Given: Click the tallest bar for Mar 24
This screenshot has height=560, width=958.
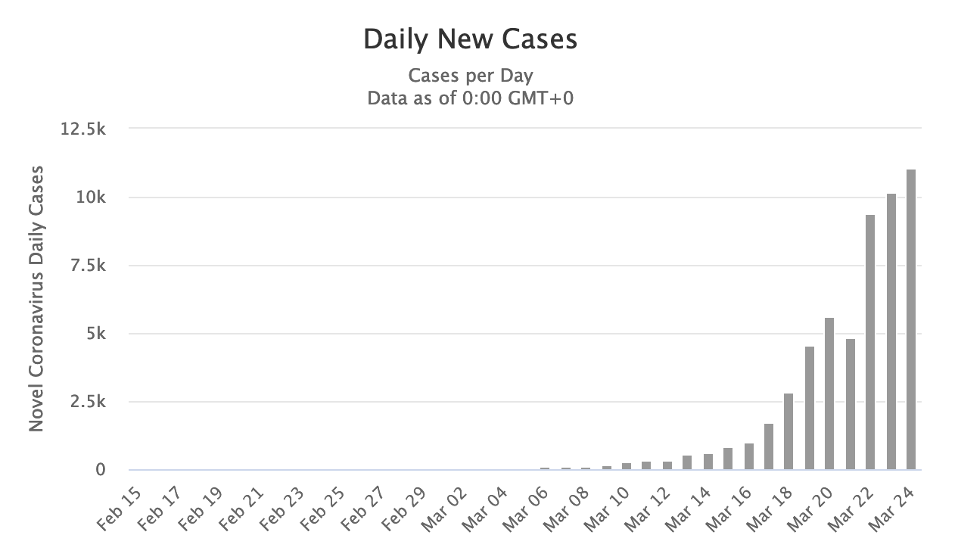Looking at the screenshot, I should point(911,319).
